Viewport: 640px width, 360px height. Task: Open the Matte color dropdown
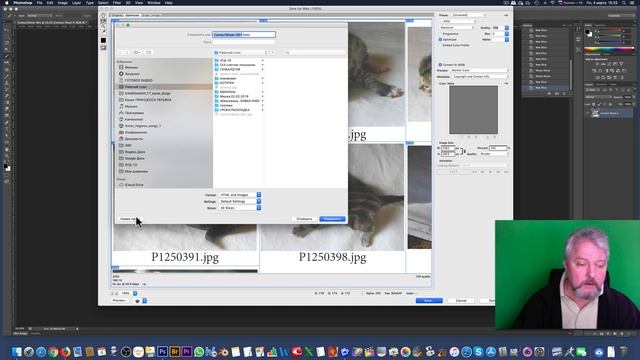click(x=507, y=40)
